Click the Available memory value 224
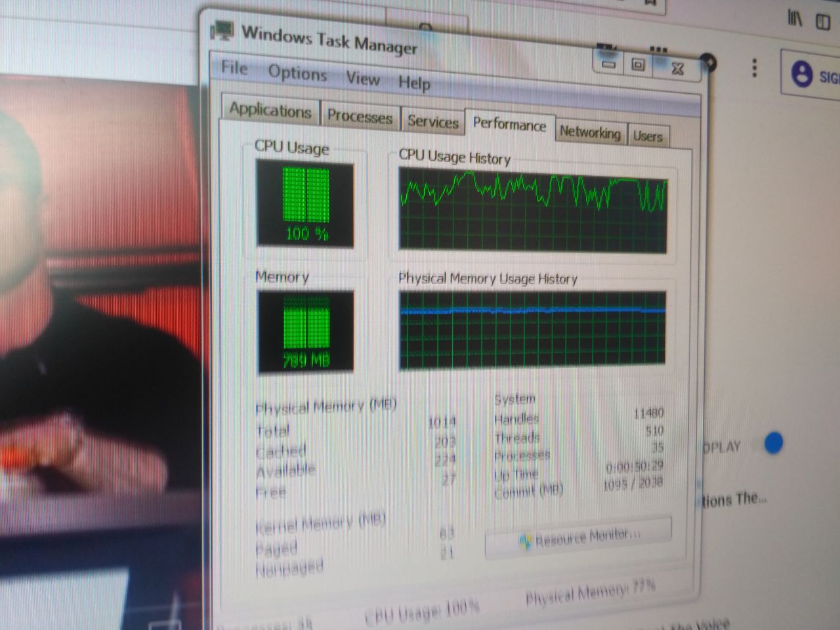This screenshot has height=630, width=840. pos(445,461)
